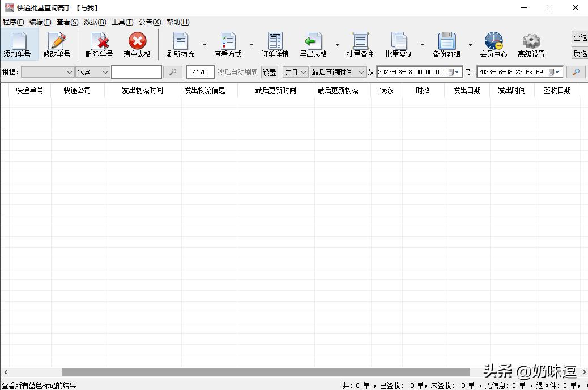
Task: Expand the 刷新物流 dropdown arrow
Action: click(x=204, y=45)
